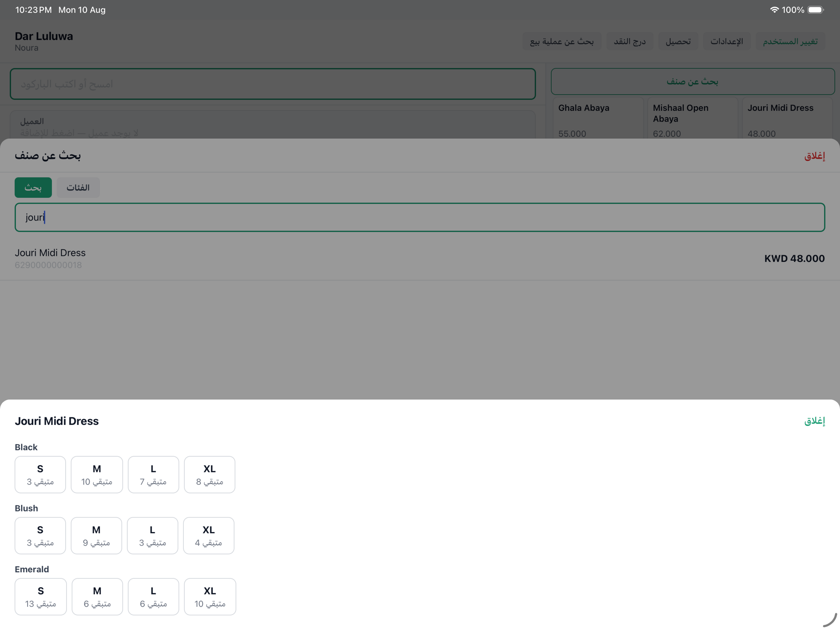Open بحث عن عملية بيع sale search
This screenshot has width=840, height=630.
562,42
